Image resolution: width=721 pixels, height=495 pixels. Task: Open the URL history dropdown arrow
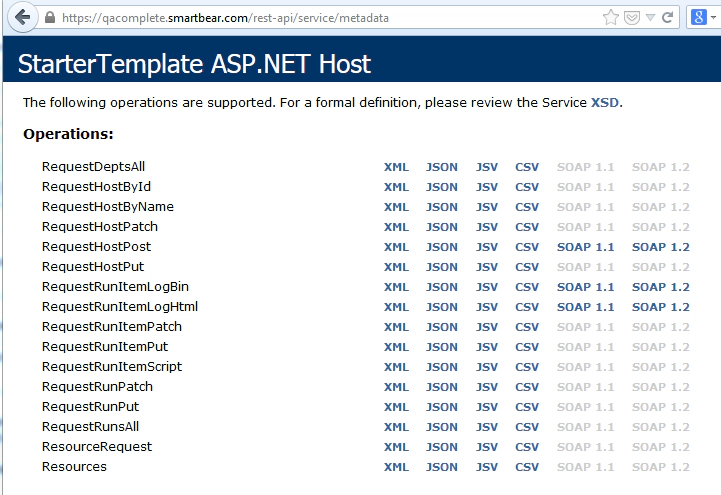[650, 18]
